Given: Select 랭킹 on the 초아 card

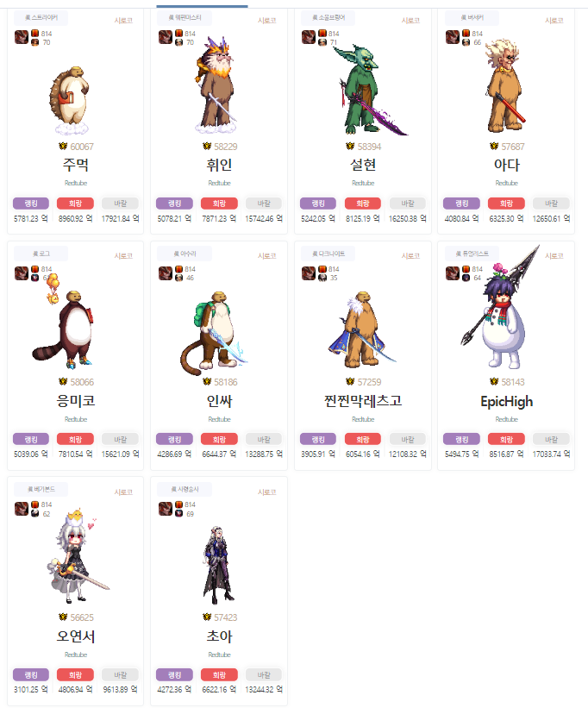Looking at the screenshot, I should [174, 675].
